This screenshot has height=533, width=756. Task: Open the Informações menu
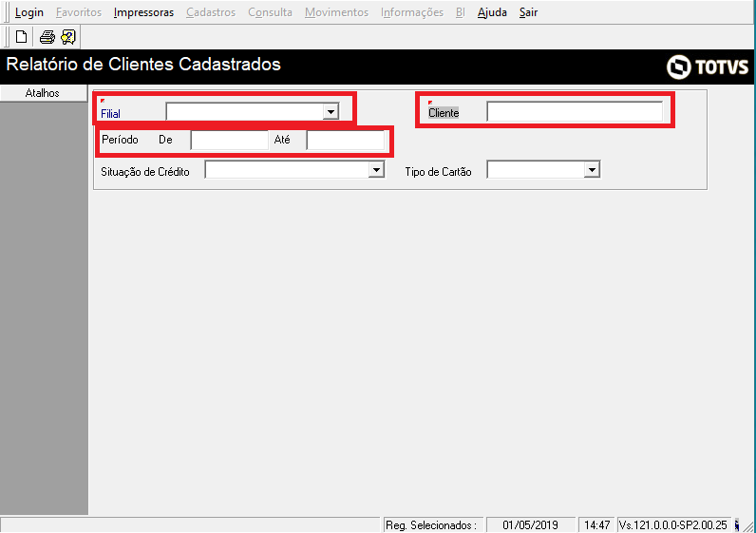point(412,12)
